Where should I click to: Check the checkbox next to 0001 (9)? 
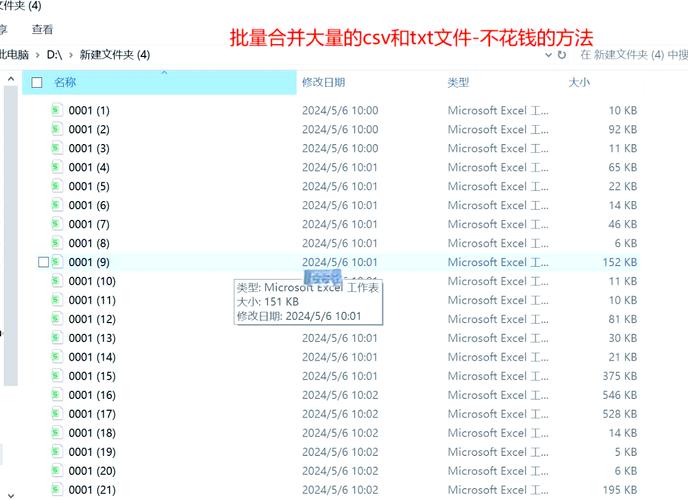[42, 262]
